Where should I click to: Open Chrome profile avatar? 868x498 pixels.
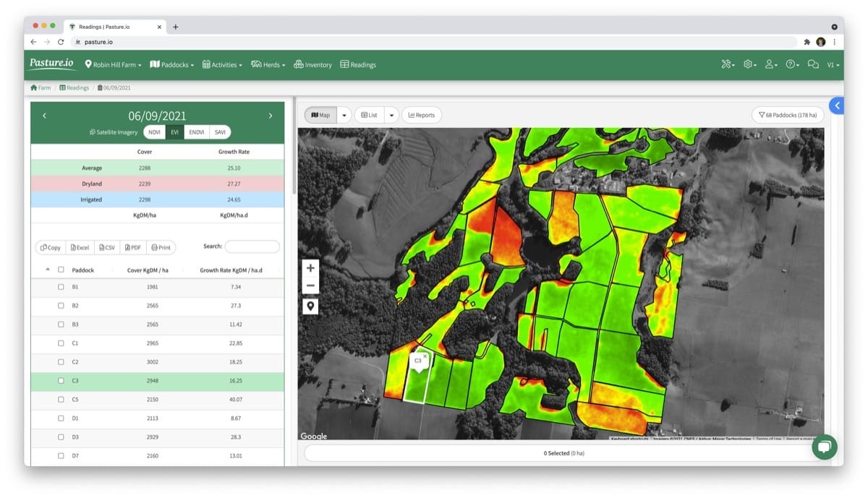tap(821, 42)
